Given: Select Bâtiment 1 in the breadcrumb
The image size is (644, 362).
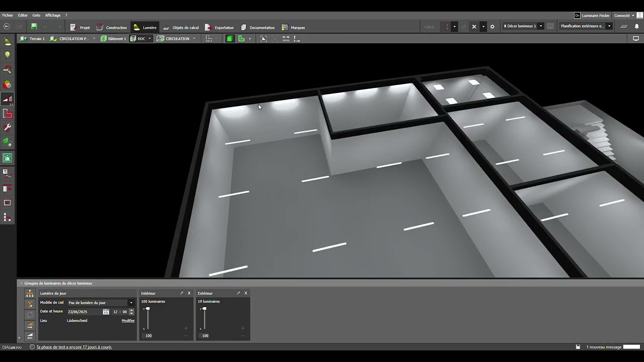Looking at the screenshot, I should (x=113, y=39).
